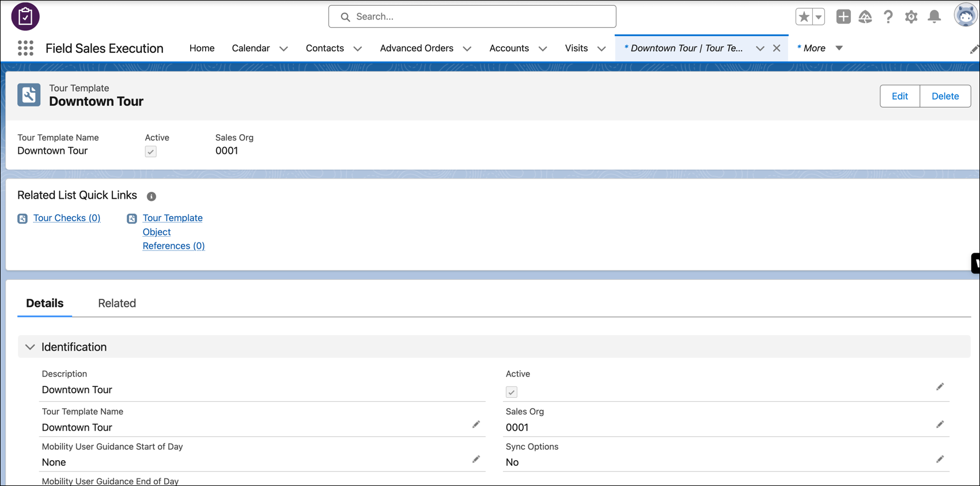Screen dimensions: 980x486
Task: Toggle the Active checkbox in Identification section
Action: (512, 392)
